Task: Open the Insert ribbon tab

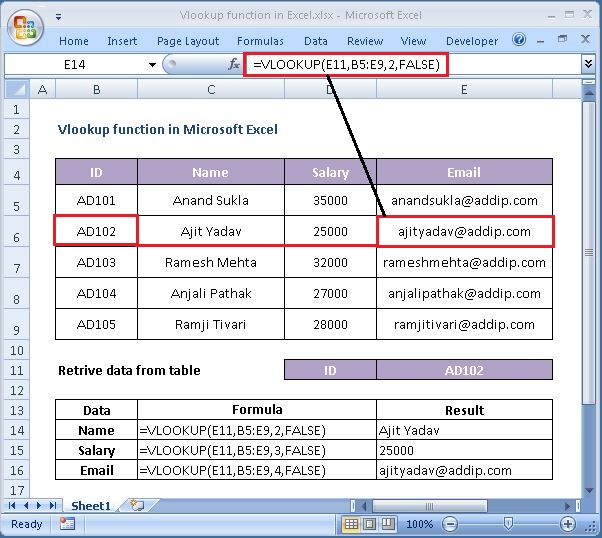Action: click(122, 41)
